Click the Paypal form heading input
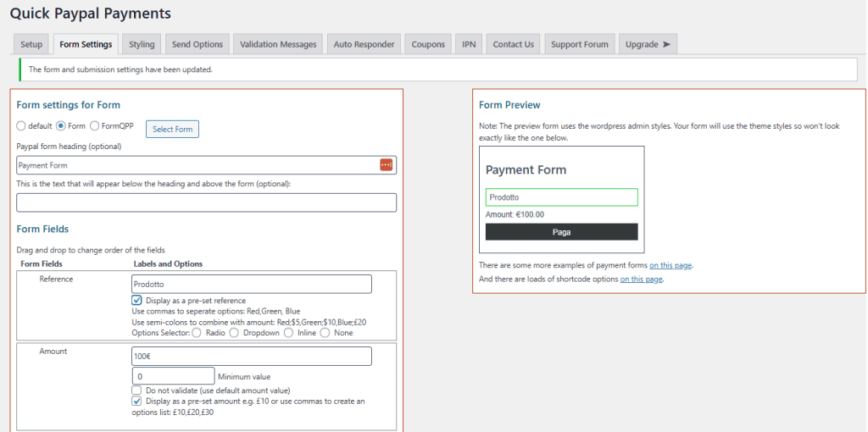 207,165
